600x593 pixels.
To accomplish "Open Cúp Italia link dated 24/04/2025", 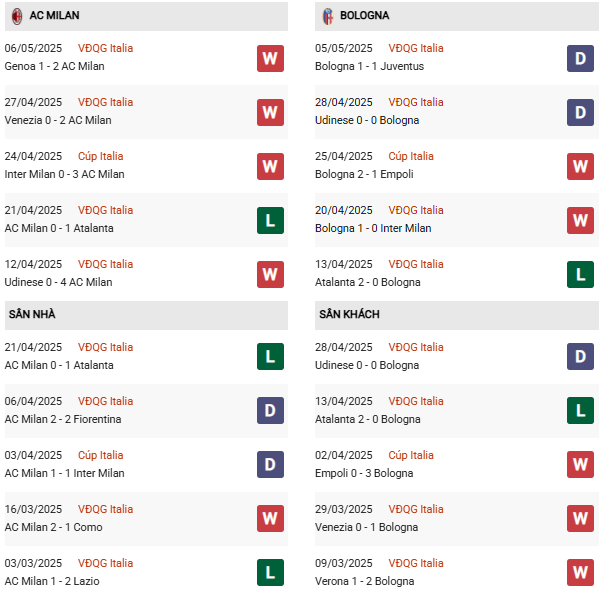I will tap(101, 156).
